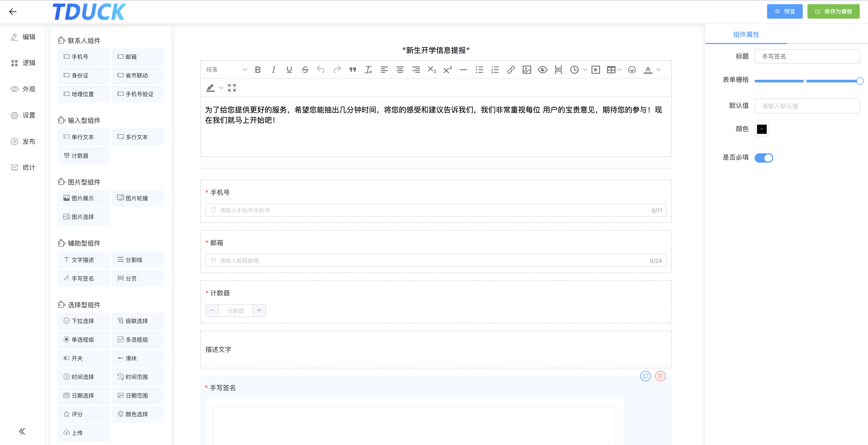Center align text in editor
Screen dimensions: 868x445
pos(400,70)
